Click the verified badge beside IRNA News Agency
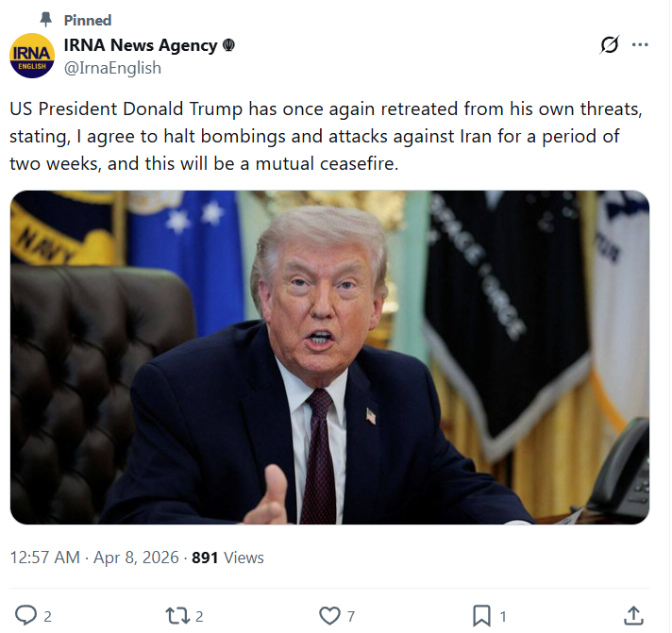The image size is (672, 633). [x=228, y=45]
